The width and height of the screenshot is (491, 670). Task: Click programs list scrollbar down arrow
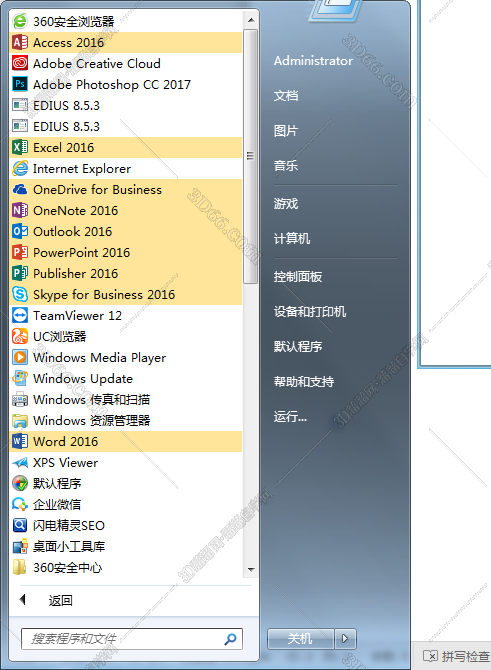click(251, 569)
